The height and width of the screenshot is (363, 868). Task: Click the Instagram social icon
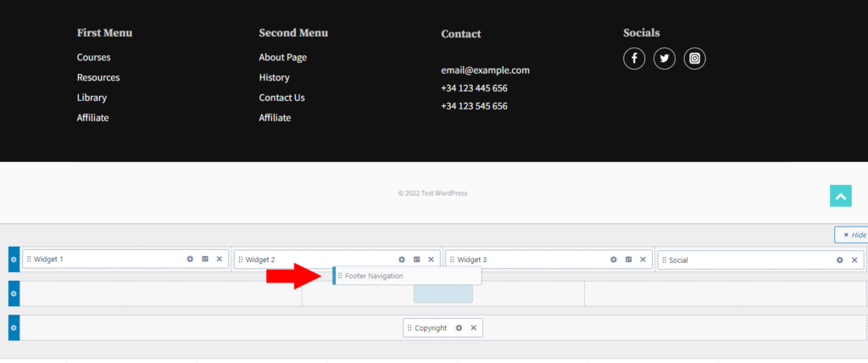point(695,59)
